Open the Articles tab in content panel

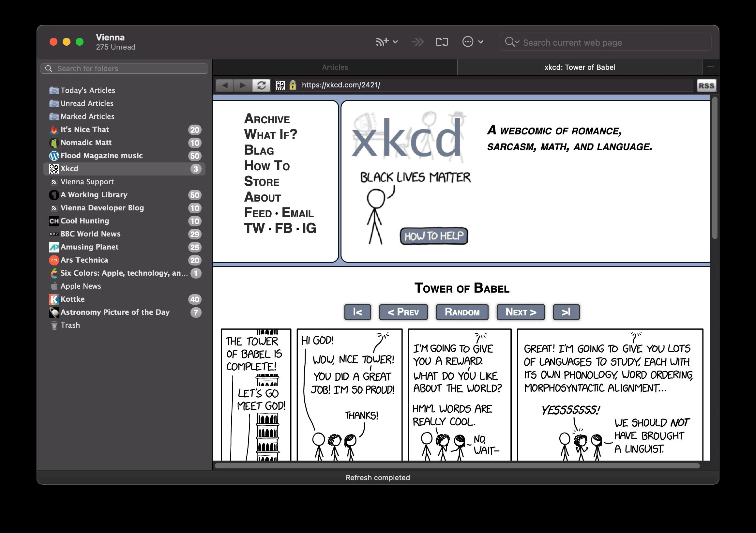pyautogui.click(x=336, y=67)
